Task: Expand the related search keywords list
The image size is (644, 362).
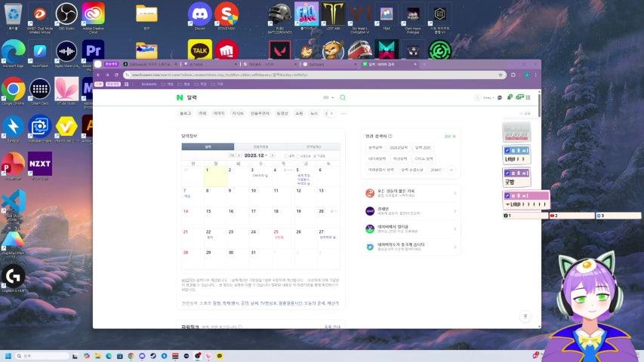Action: coord(451,170)
